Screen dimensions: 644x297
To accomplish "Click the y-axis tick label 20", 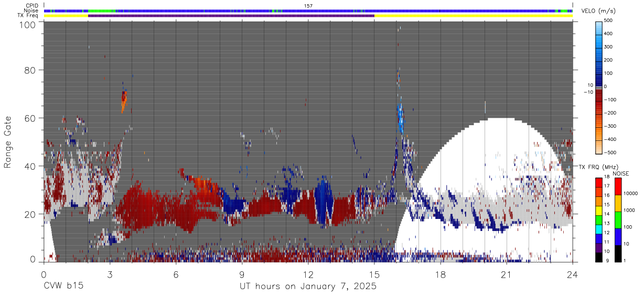I will (x=30, y=214).
